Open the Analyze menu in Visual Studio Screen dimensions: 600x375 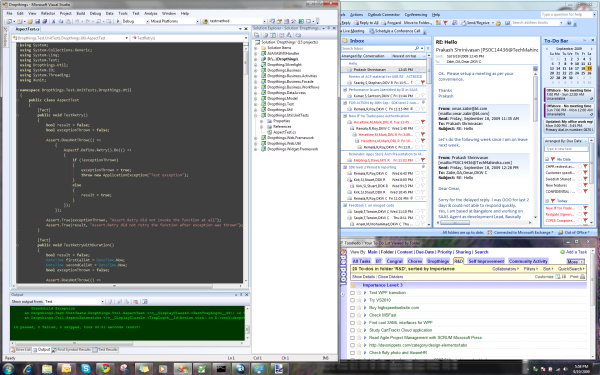coord(151,13)
